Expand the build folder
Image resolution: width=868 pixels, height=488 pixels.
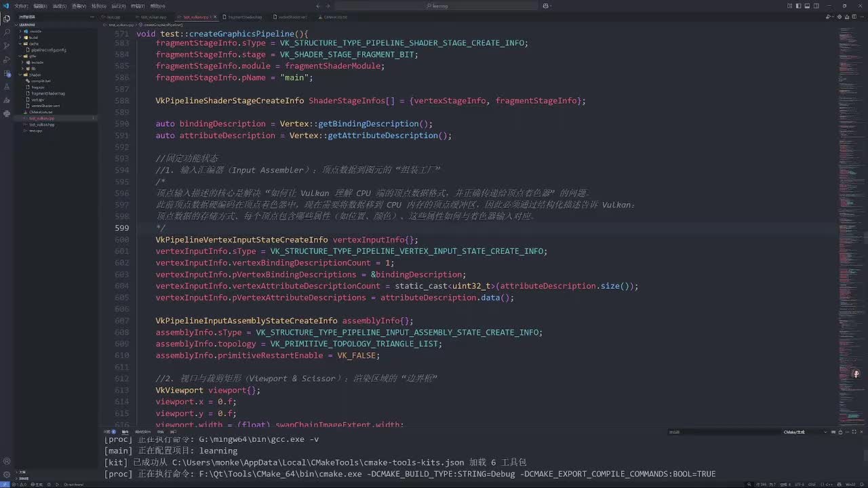click(56, 37)
